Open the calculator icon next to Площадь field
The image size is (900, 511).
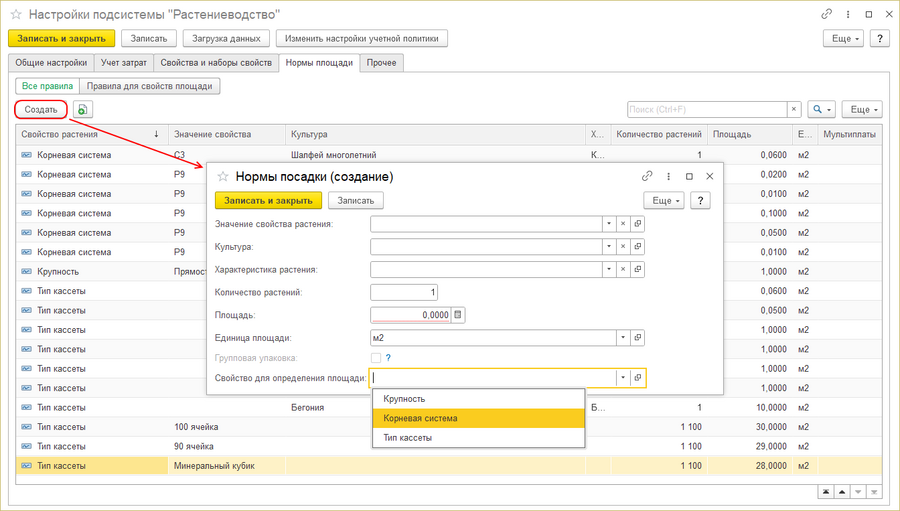point(458,315)
